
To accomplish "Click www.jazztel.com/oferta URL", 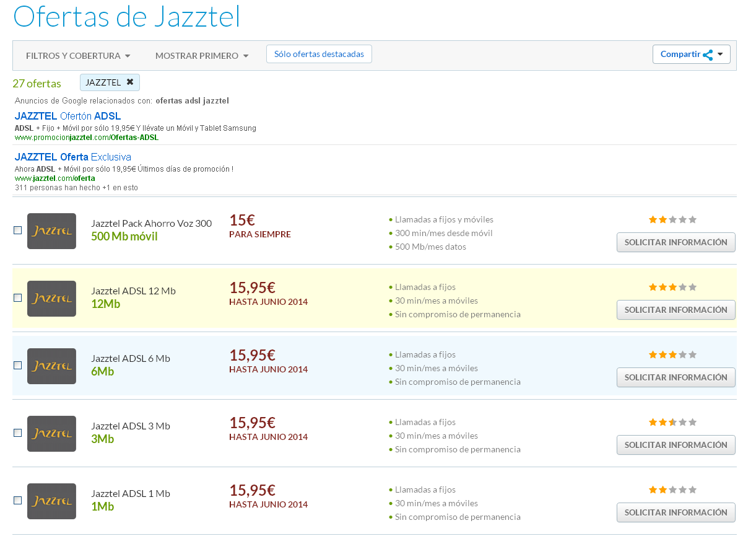I will (54, 178).
